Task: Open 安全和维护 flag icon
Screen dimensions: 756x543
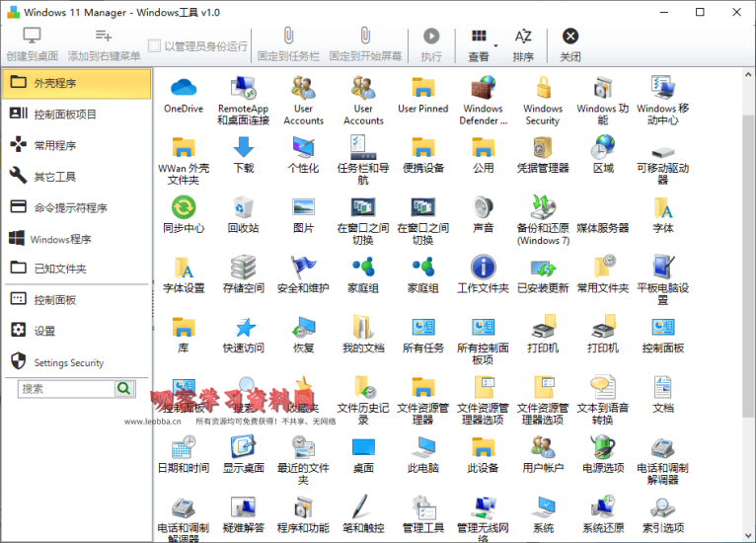Action: [x=303, y=268]
